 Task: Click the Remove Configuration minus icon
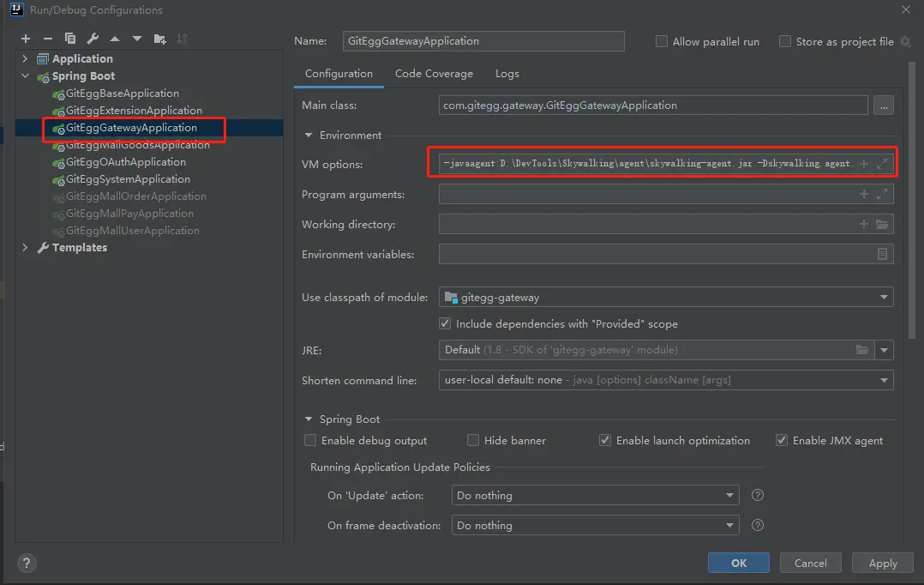pos(48,39)
